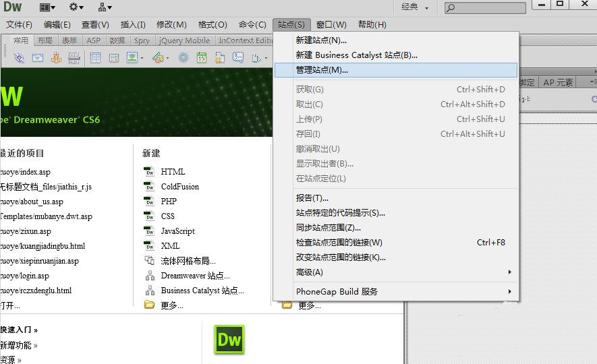This screenshot has width=597, height=364.
Task: Open the gear Extend Dreamweaver dropdown
Action: coord(76,7)
